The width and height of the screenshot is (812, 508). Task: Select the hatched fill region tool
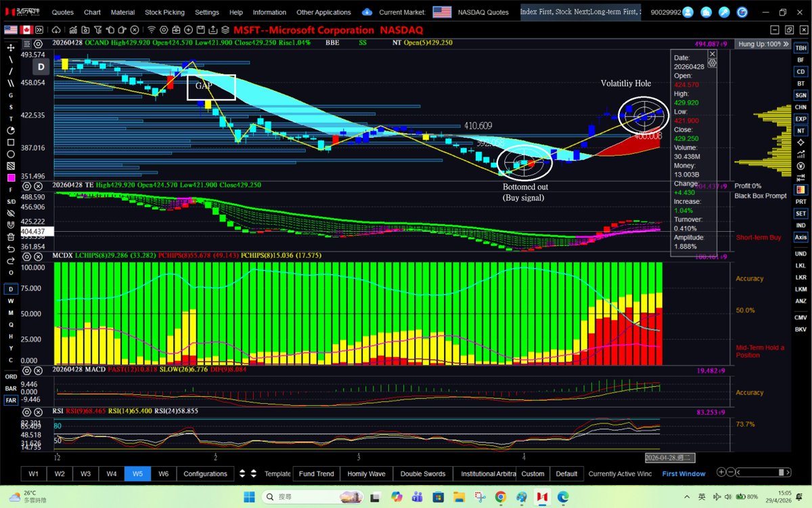pyautogui.click(x=11, y=166)
